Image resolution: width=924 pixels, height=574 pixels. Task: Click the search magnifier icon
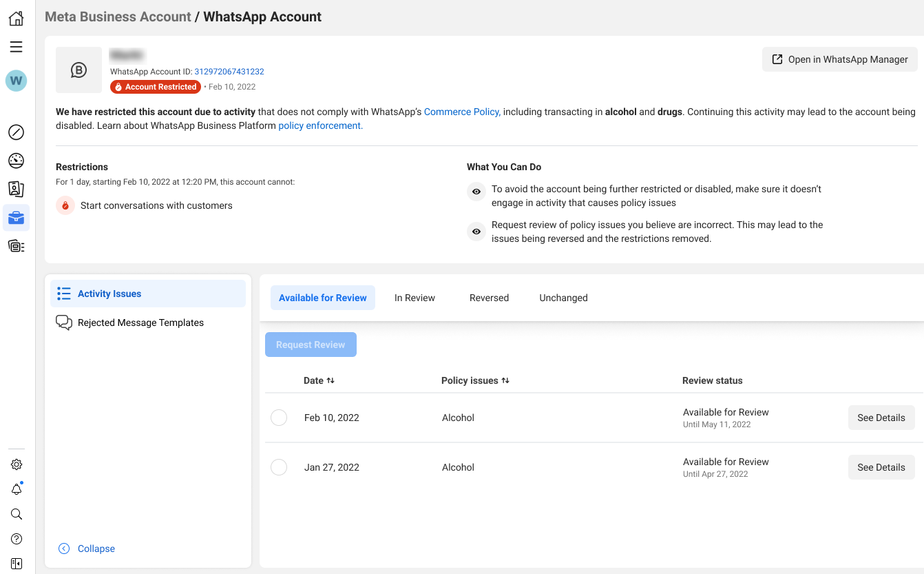tap(17, 514)
